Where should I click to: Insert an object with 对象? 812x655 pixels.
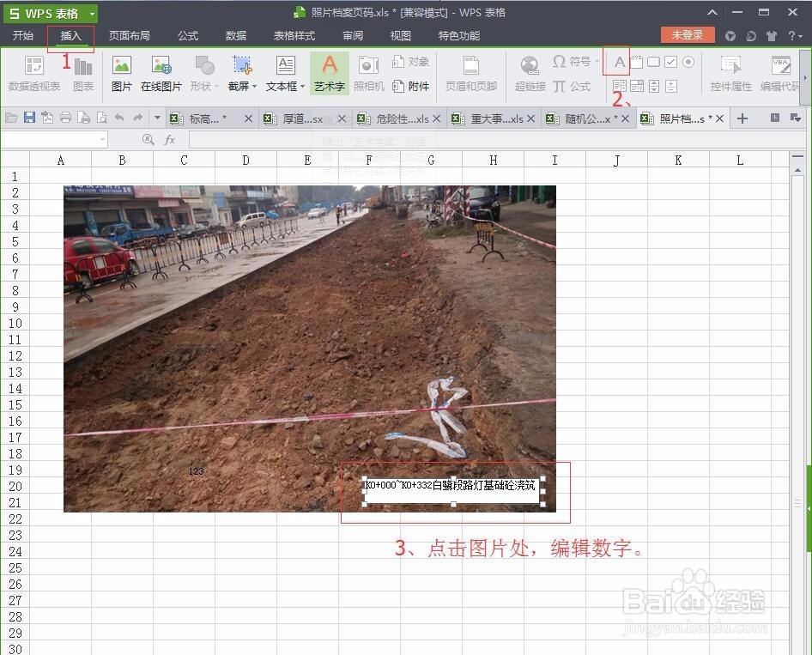coord(410,62)
